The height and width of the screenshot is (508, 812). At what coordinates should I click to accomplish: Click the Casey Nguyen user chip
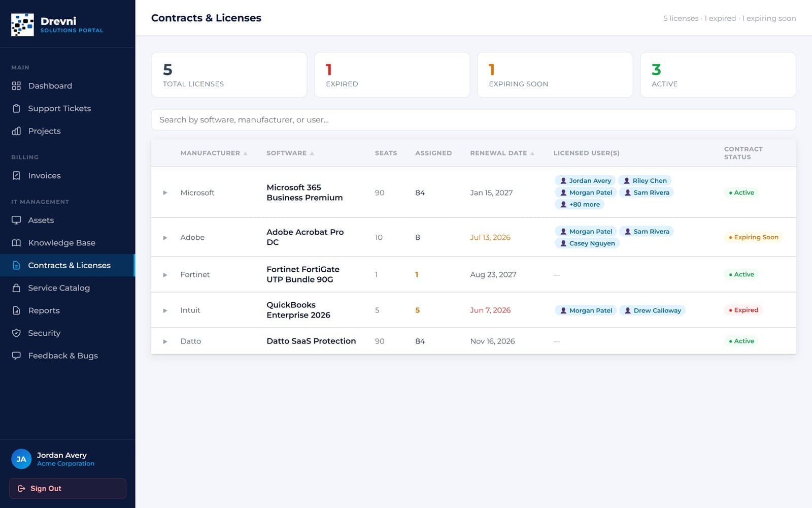(x=587, y=243)
